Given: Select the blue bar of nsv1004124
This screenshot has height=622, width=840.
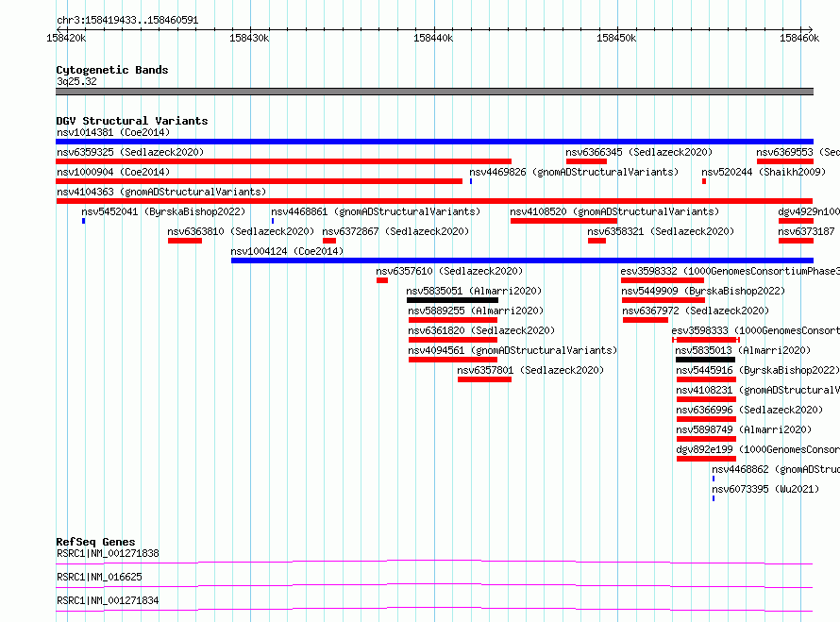Looking at the screenshot, I should (x=522, y=261).
